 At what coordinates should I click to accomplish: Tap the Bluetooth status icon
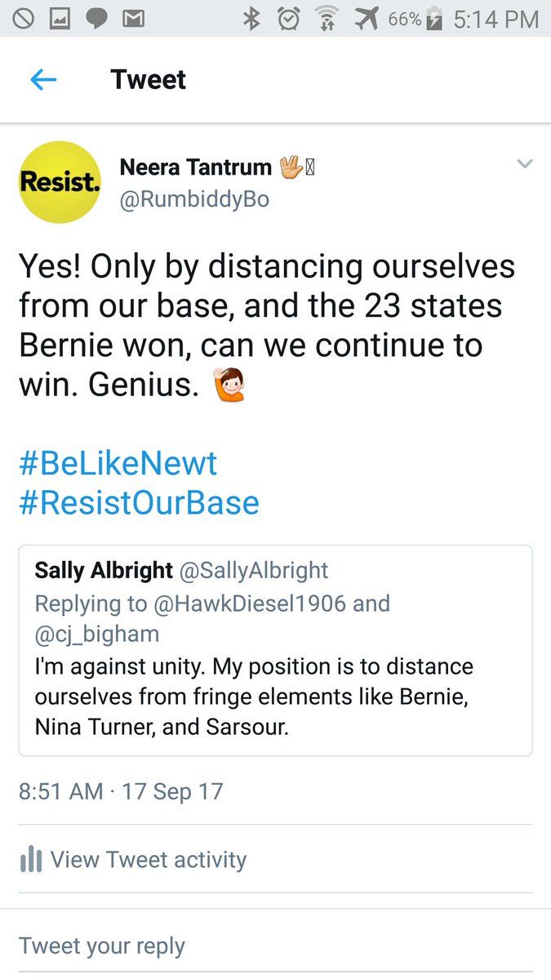click(x=251, y=19)
